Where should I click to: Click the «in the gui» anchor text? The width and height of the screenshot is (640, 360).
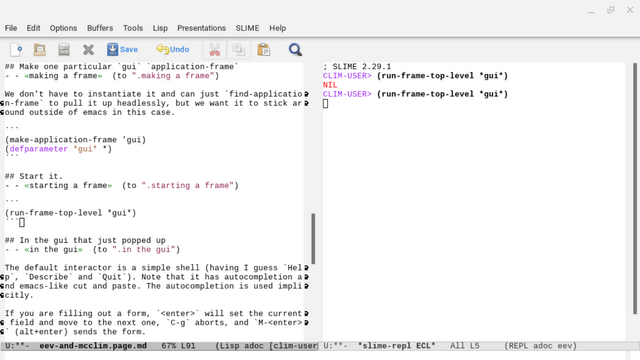[x=53, y=249]
